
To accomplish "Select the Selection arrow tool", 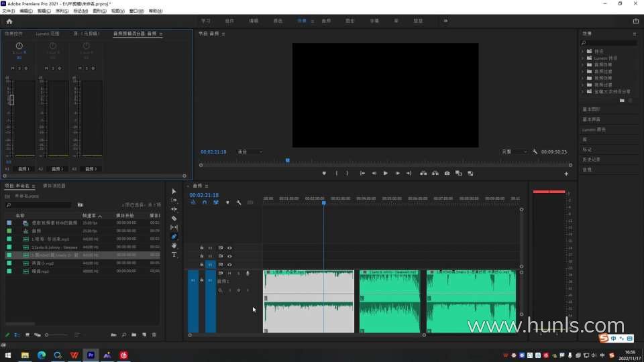I will pyautogui.click(x=174, y=191).
